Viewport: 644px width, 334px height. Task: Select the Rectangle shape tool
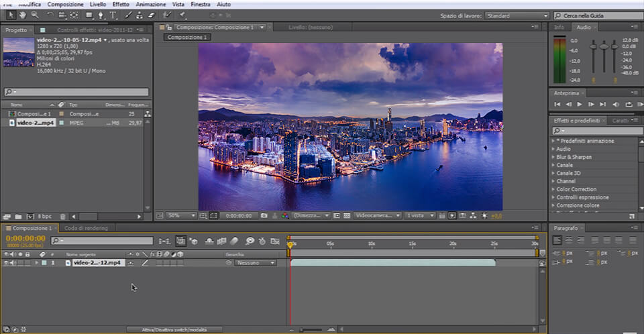point(89,15)
